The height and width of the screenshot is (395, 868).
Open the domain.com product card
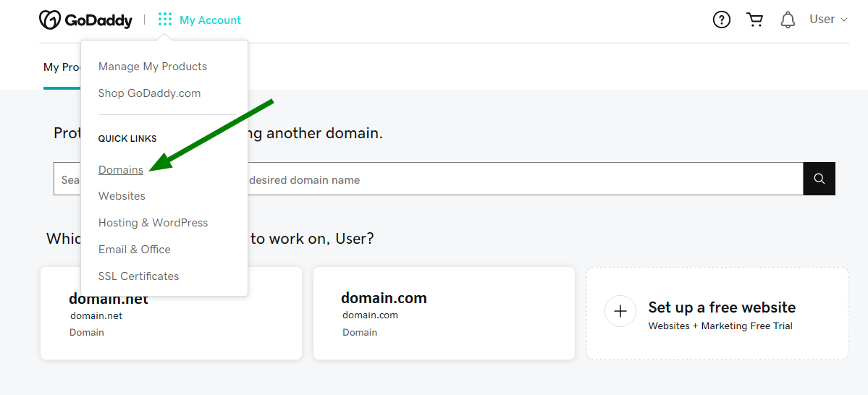[443, 313]
